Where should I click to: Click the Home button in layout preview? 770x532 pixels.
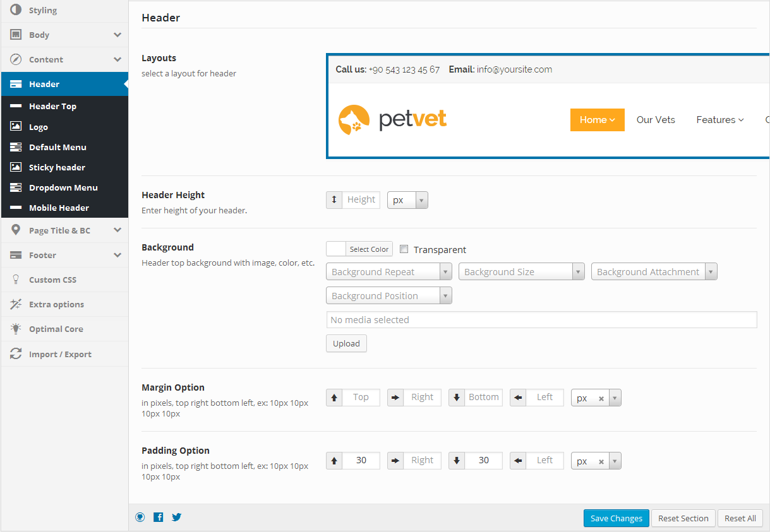598,120
